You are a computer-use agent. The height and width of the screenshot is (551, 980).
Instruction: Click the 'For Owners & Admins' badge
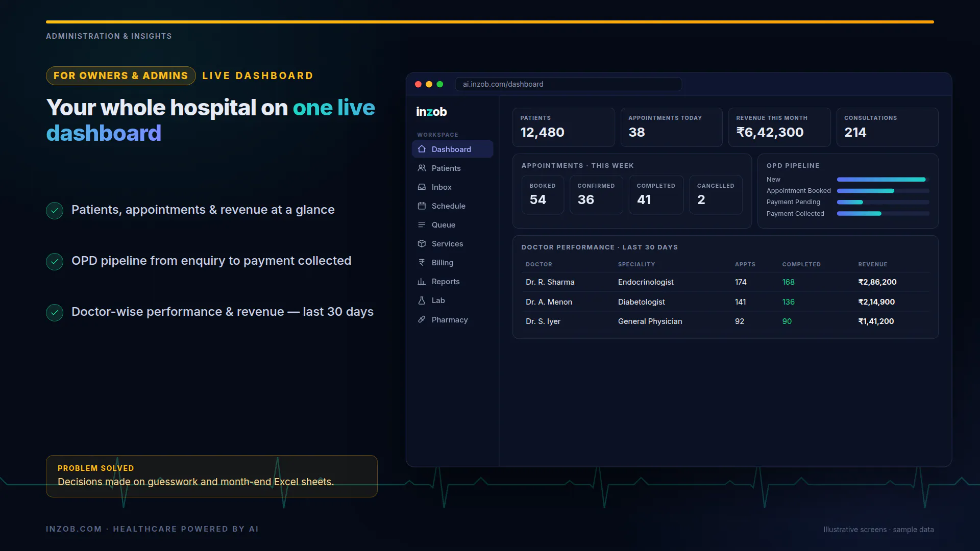121,76
